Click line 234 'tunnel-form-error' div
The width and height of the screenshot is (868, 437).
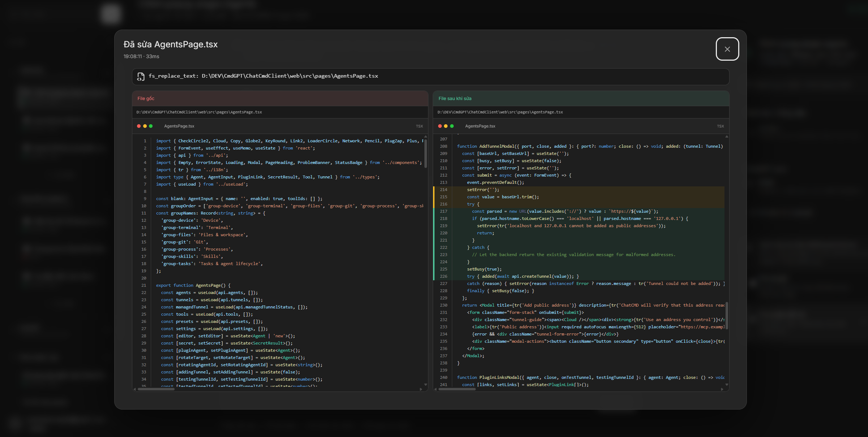[x=545, y=334]
